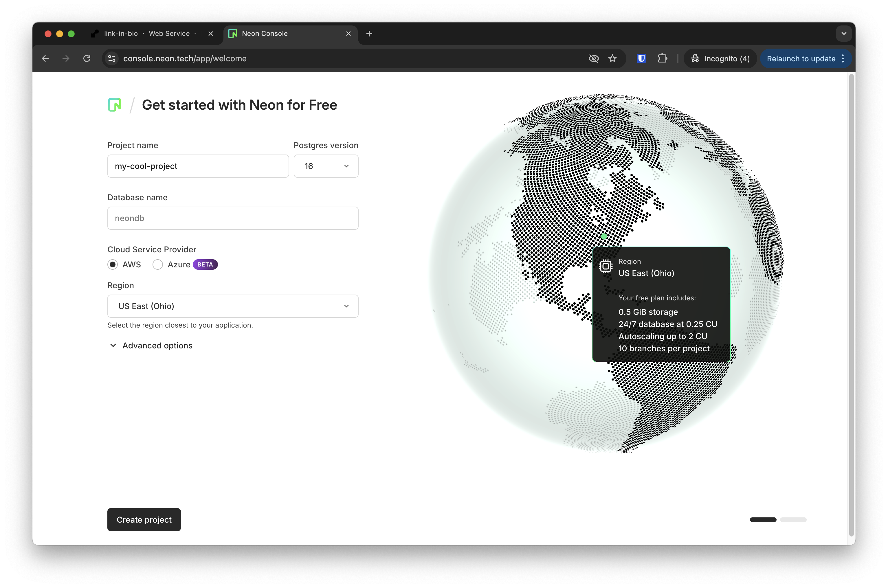Click the Create project button

point(144,519)
